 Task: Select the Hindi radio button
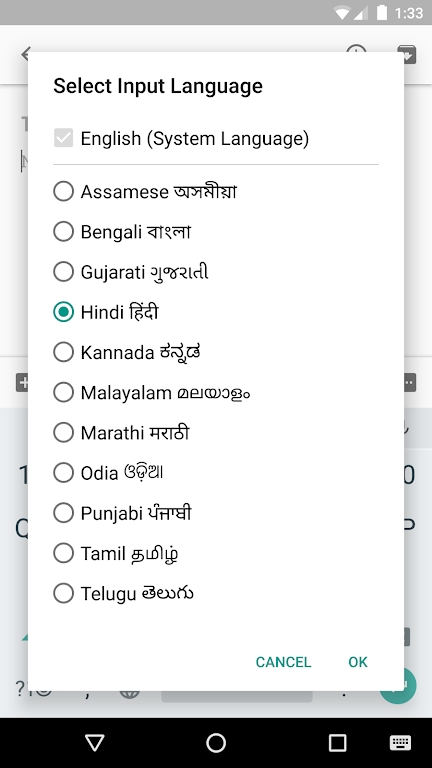(x=64, y=312)
